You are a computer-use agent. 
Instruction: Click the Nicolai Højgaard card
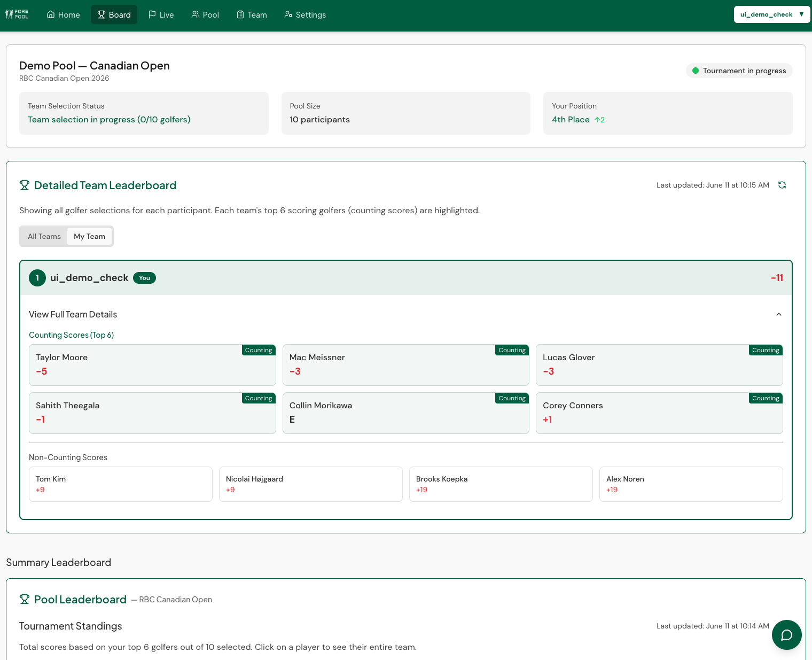[x=311, y=484]
